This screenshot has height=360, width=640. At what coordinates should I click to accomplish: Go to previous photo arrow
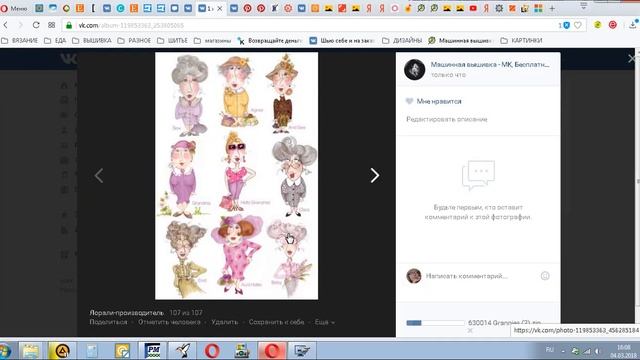(98, 176)
